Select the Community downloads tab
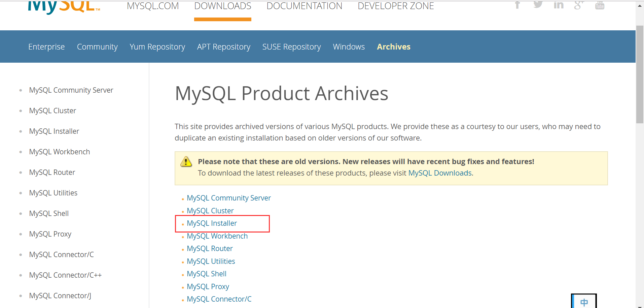 (97, 47)
